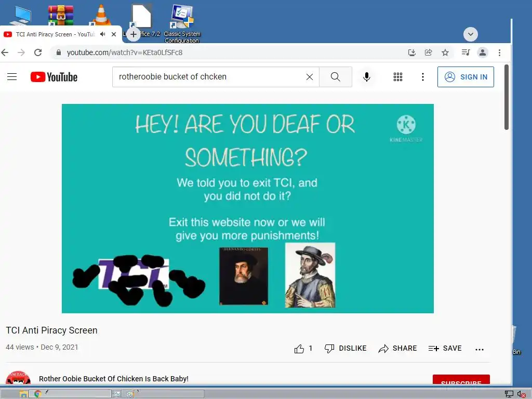Image resolution: width=532 pixels, height=399 pixels.
Task: Open the file explorer taskbar icon
Action: pos(23,394)
